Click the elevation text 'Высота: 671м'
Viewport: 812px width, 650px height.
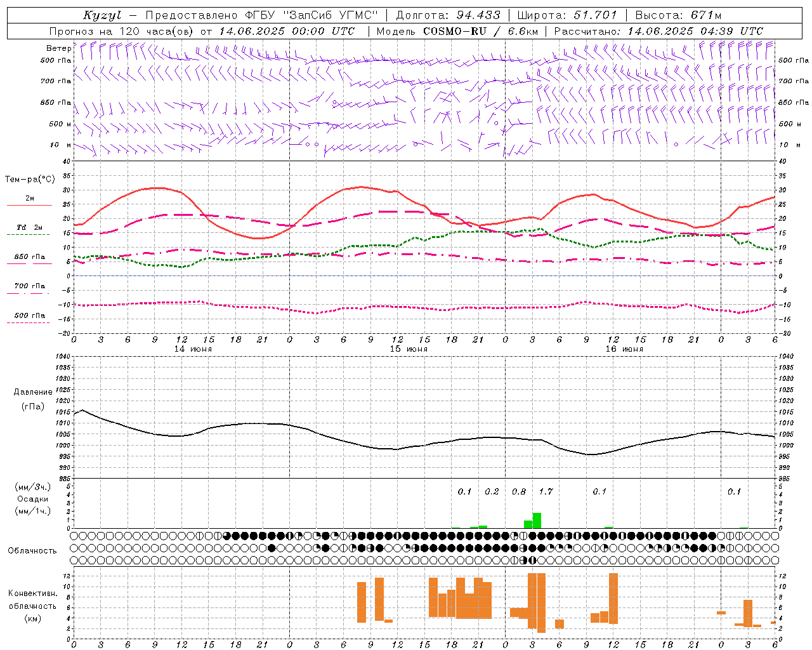point(678,15)
